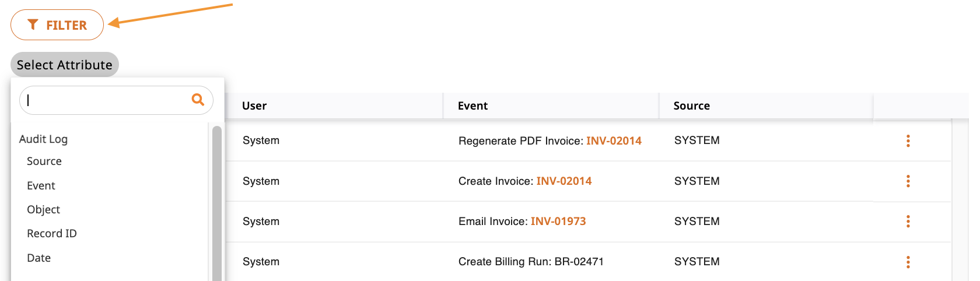Pick the Date attribute option
980x281 pixels.
point(38,258)
